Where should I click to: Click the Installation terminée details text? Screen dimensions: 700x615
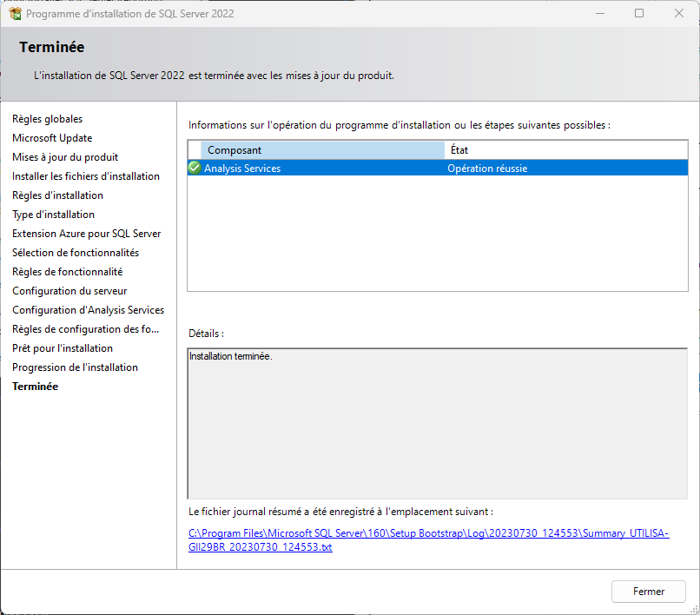tap(231, 356)
